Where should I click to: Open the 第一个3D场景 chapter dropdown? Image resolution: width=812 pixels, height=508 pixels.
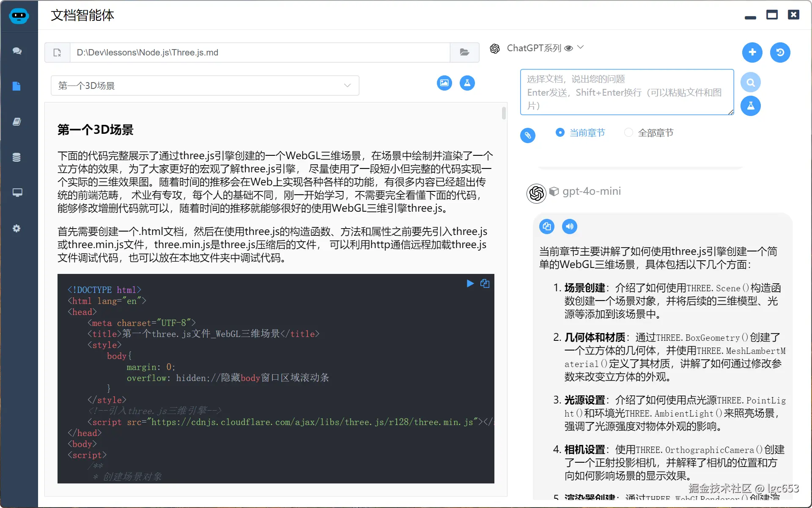point(205,86)
